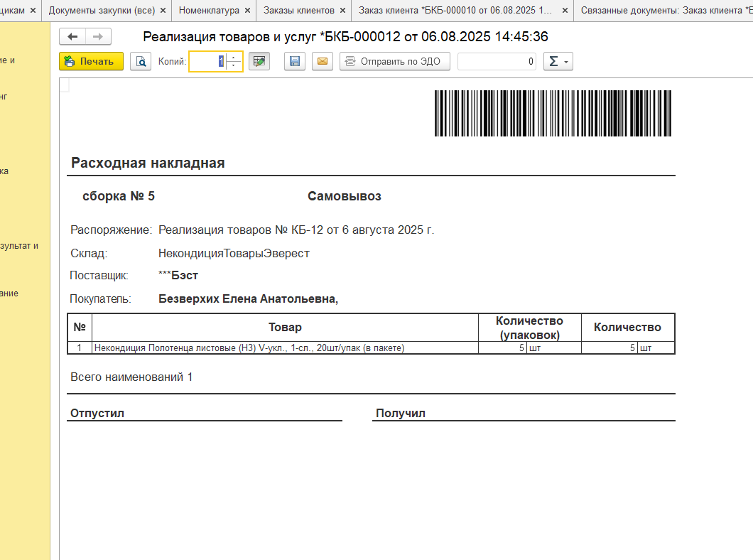Click Отправить по ЭДО button

pyautogui.click(x=394, y=62)
